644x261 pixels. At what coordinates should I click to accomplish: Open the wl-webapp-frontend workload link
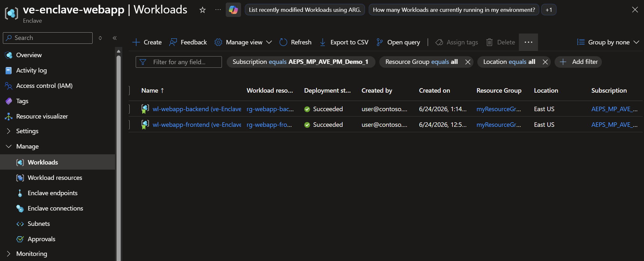point(197,125)
